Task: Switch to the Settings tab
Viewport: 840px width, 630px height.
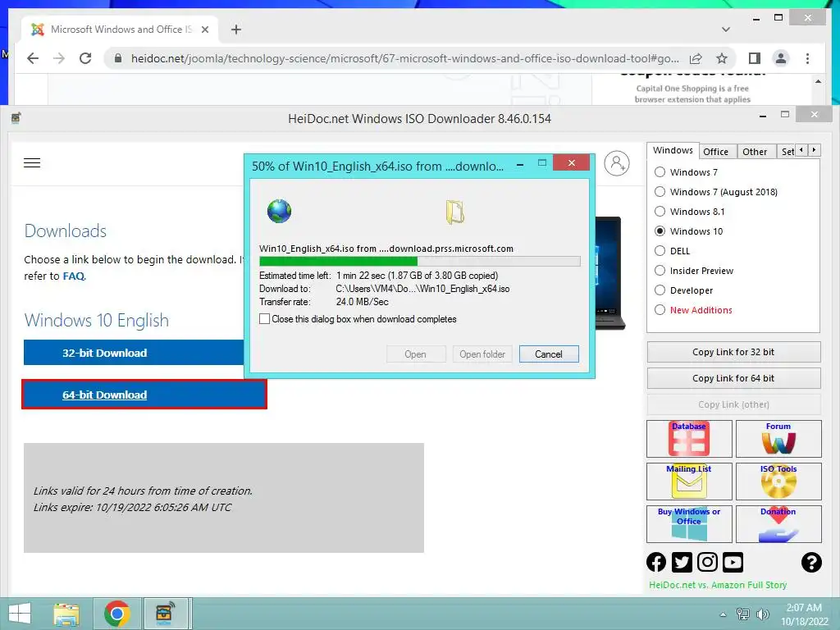Action: (x=787, y=152)
